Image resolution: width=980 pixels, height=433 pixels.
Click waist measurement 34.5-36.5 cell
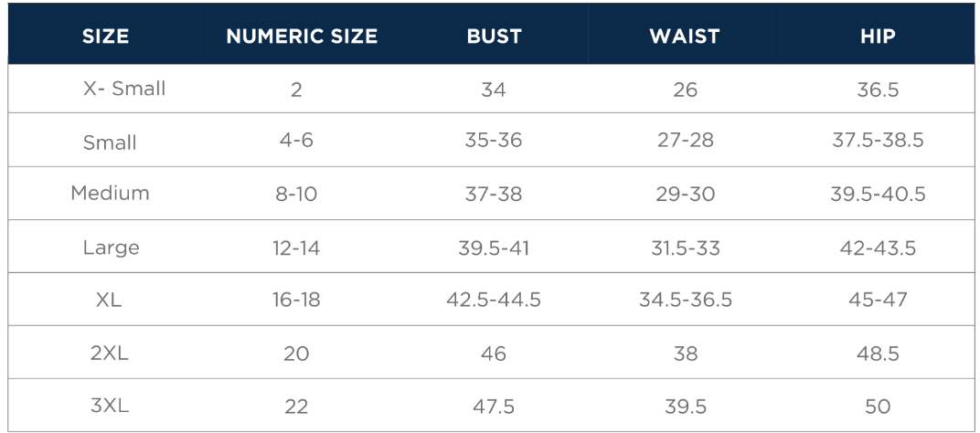(686, 300)
